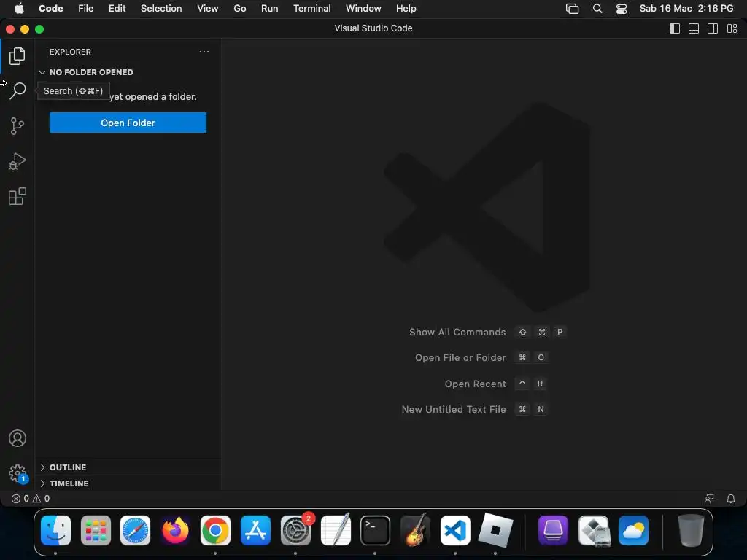Click the Open Recent shortcut hint
This screenshot has height=560, width=747.
click(x=495, y=384)
